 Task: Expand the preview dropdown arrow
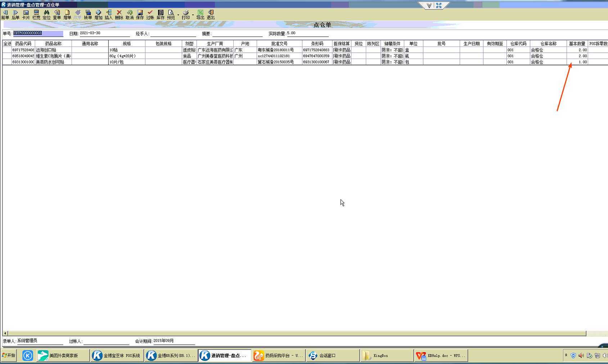(x=178, y=15)
